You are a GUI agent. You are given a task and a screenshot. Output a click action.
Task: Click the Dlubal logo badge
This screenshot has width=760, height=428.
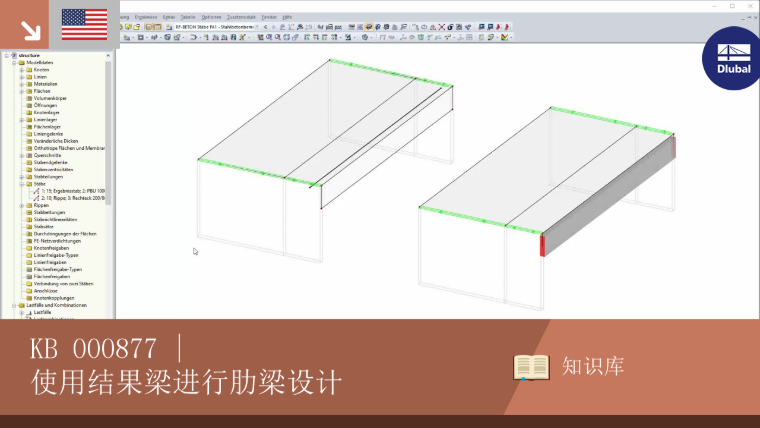(x=732, y=58)
